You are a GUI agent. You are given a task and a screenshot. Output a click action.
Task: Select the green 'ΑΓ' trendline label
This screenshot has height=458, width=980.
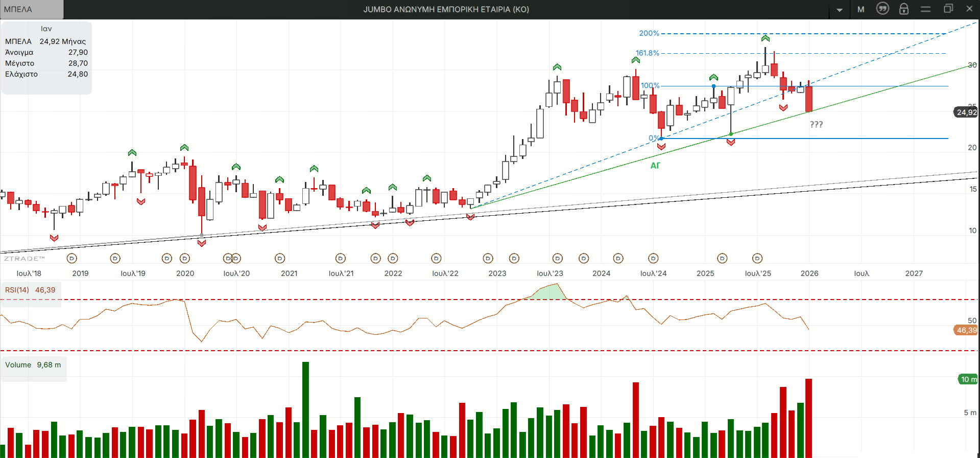pos(655,166)
